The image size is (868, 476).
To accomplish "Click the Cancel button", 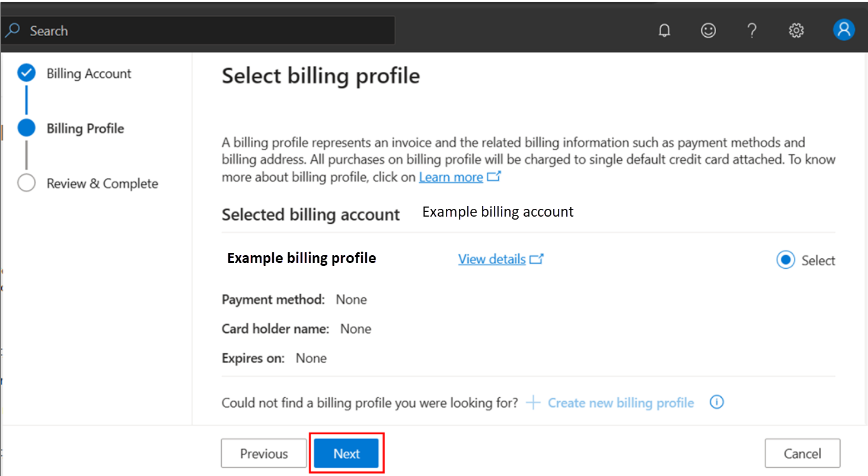I will [802, 453].
